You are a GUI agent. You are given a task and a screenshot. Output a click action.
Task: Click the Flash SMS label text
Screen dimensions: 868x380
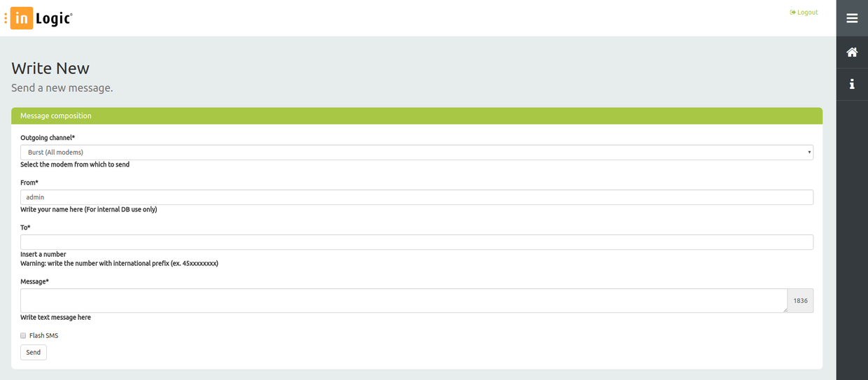(43, 336)
